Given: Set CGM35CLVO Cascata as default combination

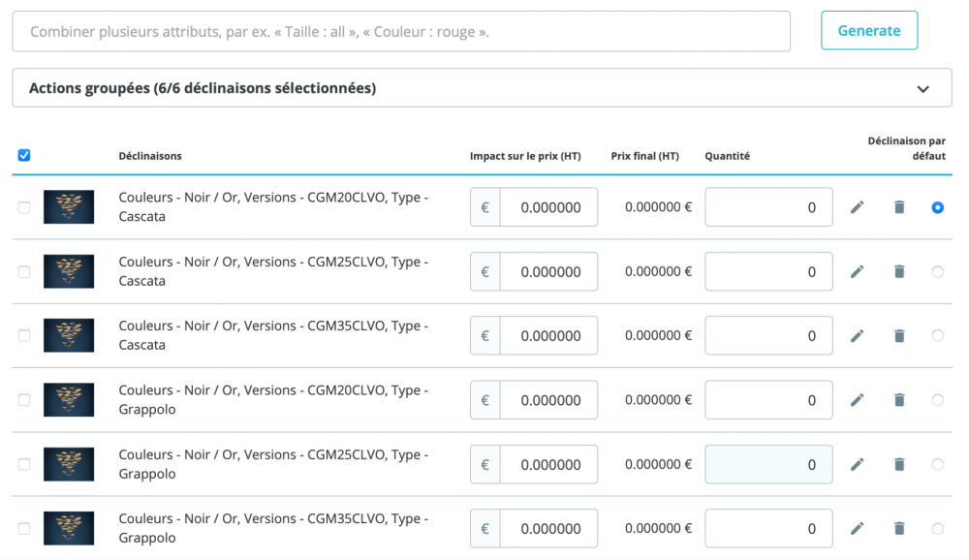Looking at the screenshot, I should (937, 335).
